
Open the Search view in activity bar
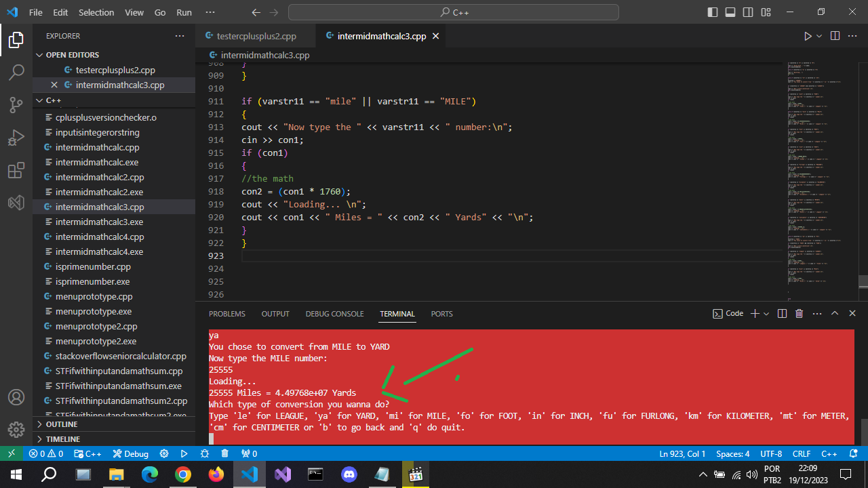[x=16, y=73]
